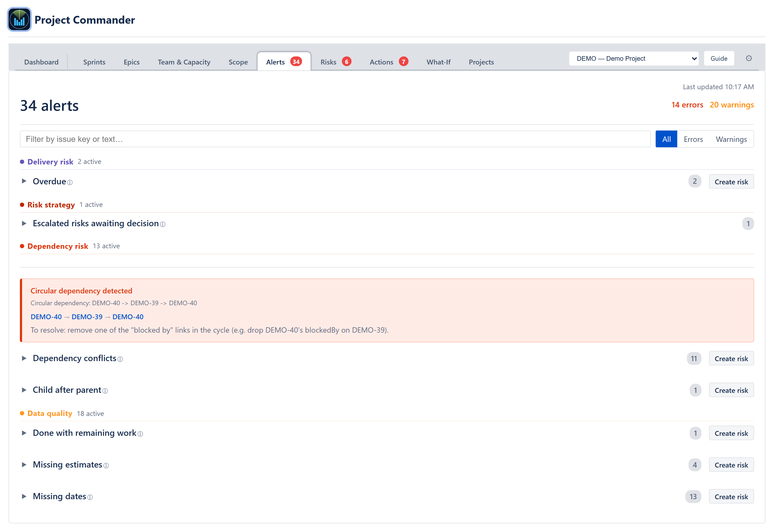Click info icon beside Escalated risks awaiting decision
Viewport: 774px width, 532px height.
click(x=163, y=224)
